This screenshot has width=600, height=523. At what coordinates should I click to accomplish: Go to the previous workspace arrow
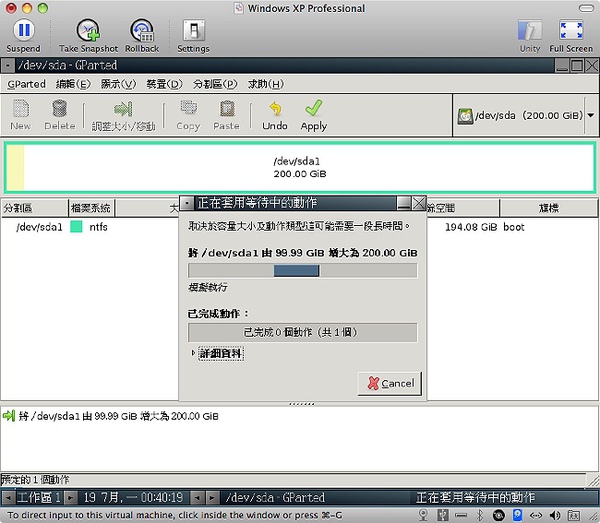8,498
